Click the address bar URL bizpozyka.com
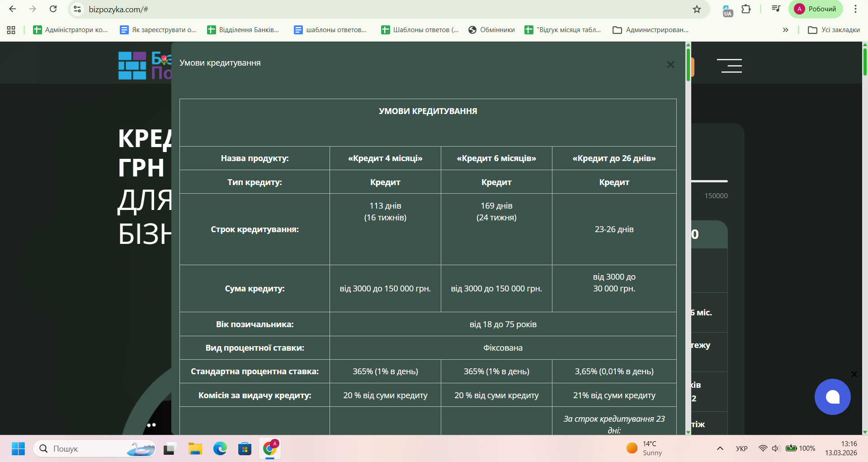The width and height of the screenshot is (868, 462). pyautogui.click(x=118, y=10)
